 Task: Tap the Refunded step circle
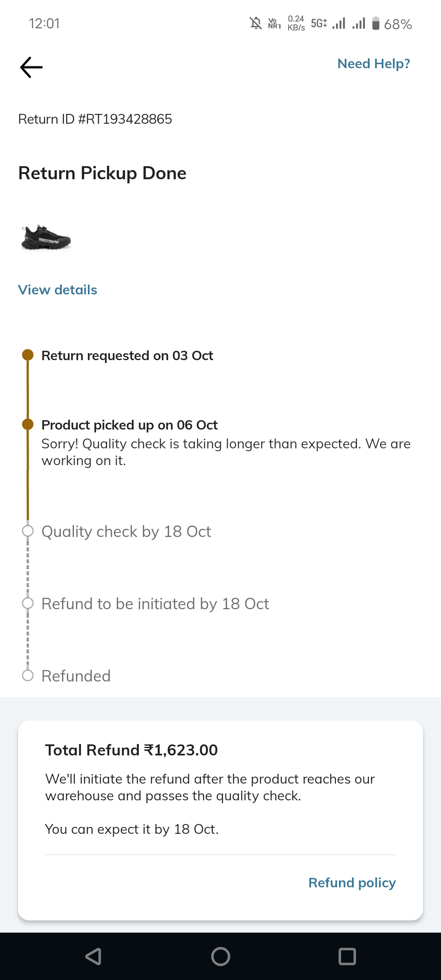28,676
